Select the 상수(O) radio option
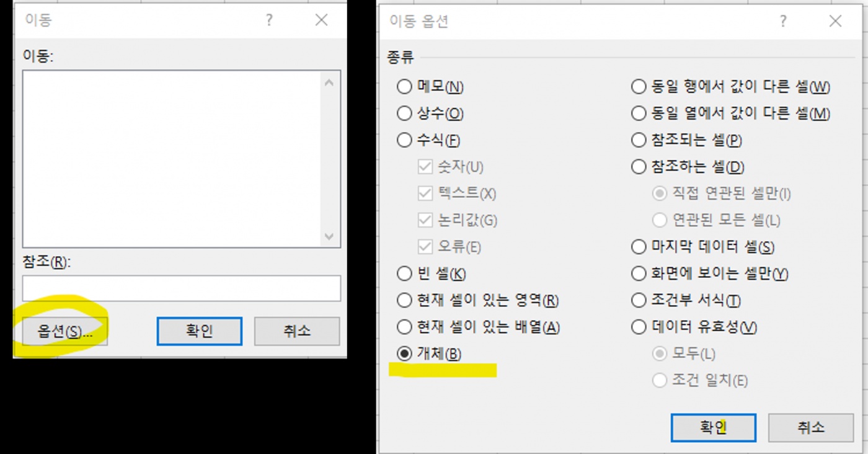The height and width of the screenshot is (454, 868). 404,113
